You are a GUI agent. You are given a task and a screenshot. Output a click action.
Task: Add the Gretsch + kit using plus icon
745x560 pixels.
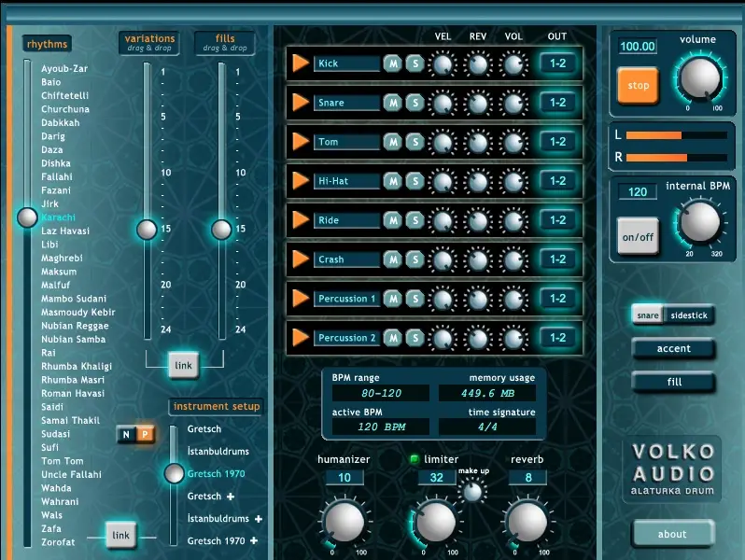231,497
